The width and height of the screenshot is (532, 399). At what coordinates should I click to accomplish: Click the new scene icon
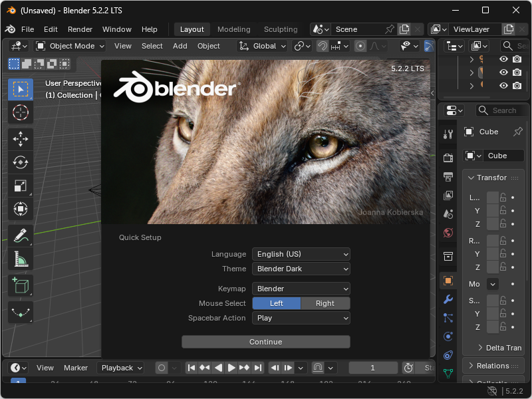pos(404,29)
